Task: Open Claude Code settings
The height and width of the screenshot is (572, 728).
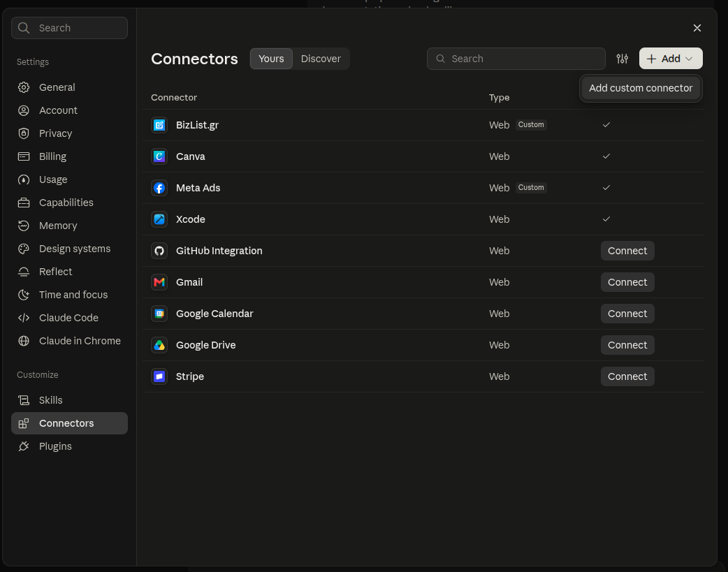Action: click(70, 318)
